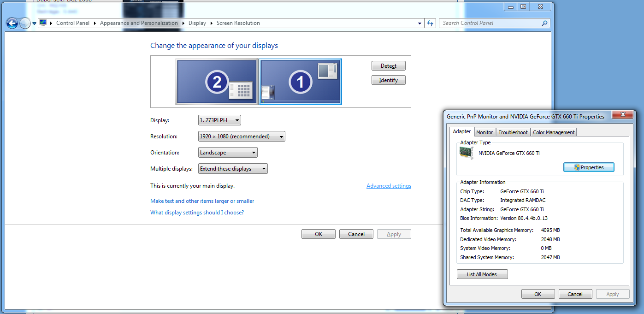Expand the arrow after the Control Panel breadcrumb
This screenshot has height=314, width=644.
[x=95, y=23]
